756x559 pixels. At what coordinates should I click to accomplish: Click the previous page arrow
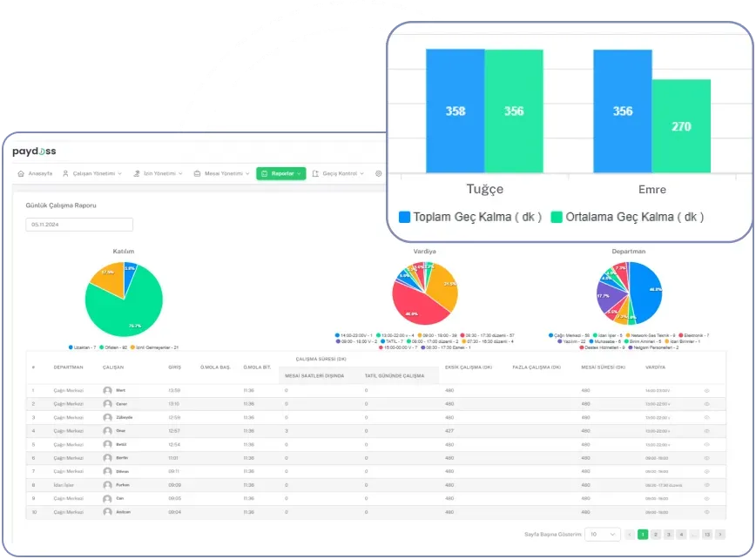tap(630, 535)
